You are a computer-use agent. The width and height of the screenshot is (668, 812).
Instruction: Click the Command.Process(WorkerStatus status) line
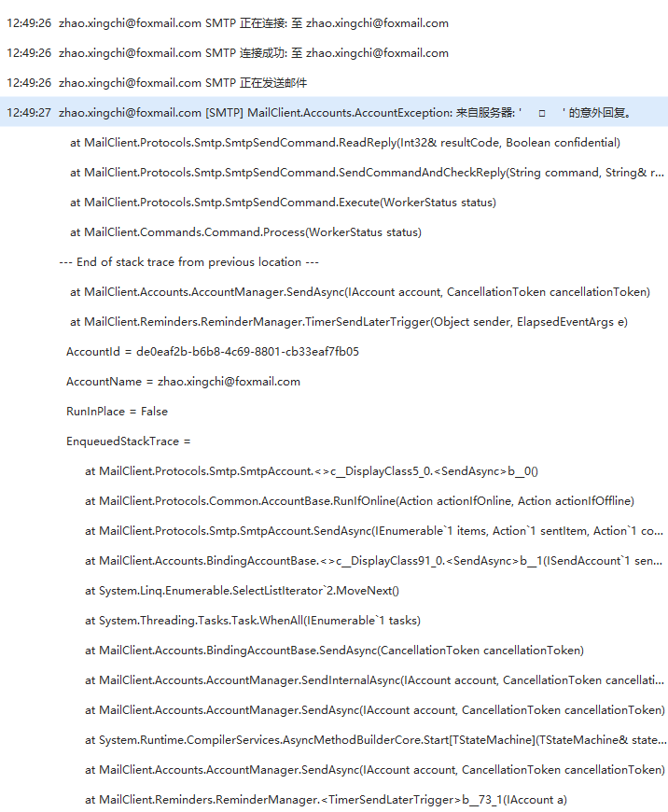(x=245, y=232)
